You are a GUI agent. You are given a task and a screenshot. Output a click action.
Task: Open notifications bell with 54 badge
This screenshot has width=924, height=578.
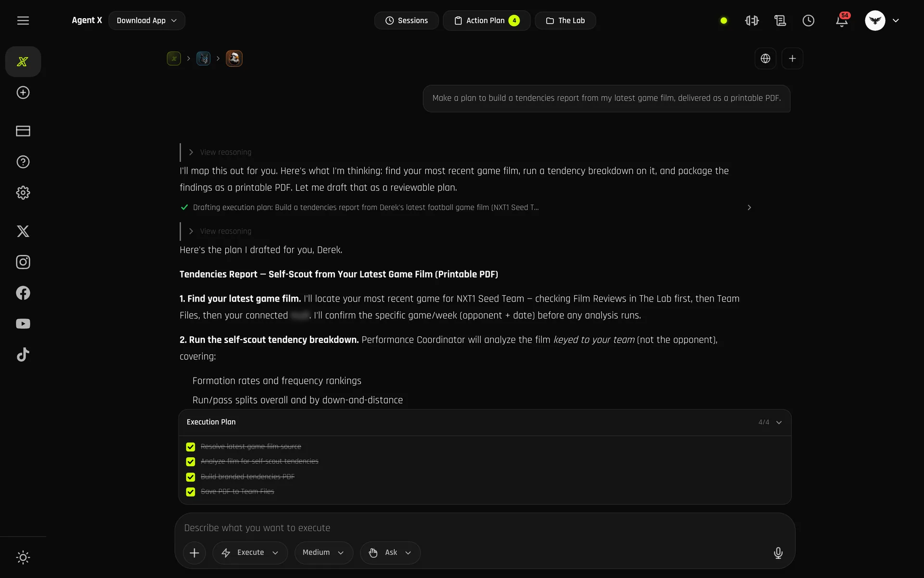tap(842, 20)
